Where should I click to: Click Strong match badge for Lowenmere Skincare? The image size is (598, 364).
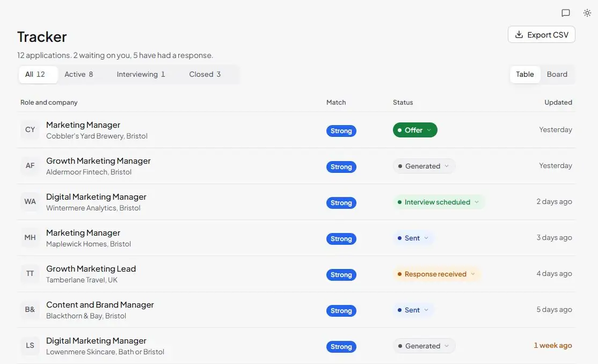tap(341, 346)
